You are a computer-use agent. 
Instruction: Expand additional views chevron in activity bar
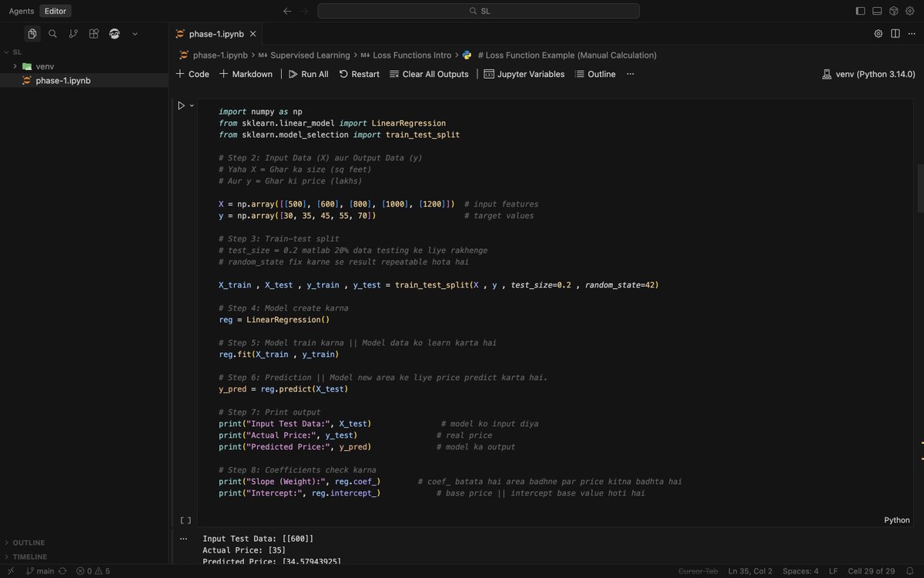pyautogui.click(x=135, y=34)
